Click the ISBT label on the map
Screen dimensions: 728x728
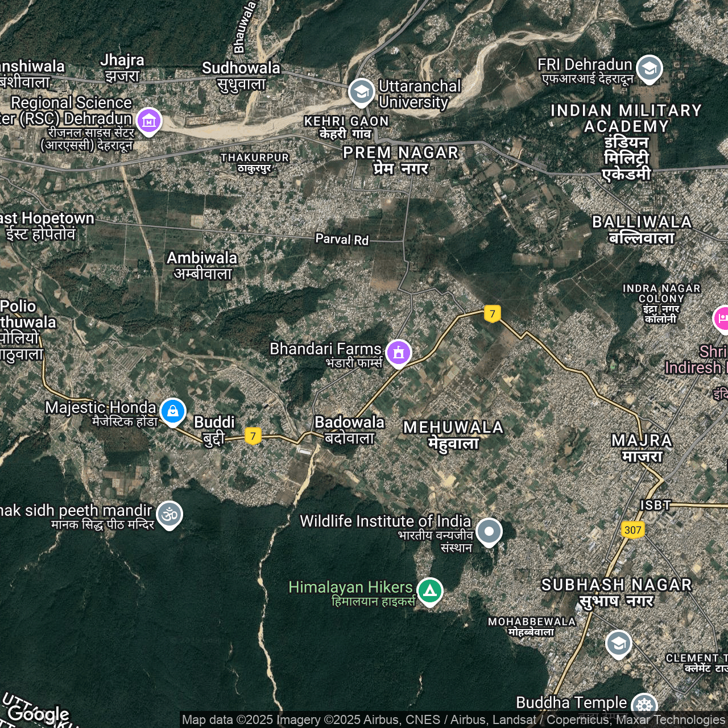pos(655,505)
